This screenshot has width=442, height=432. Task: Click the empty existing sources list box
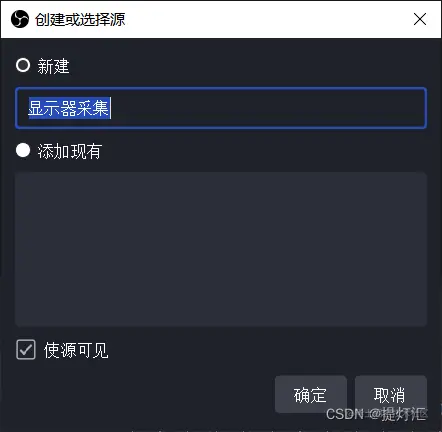tap(221, 249)
